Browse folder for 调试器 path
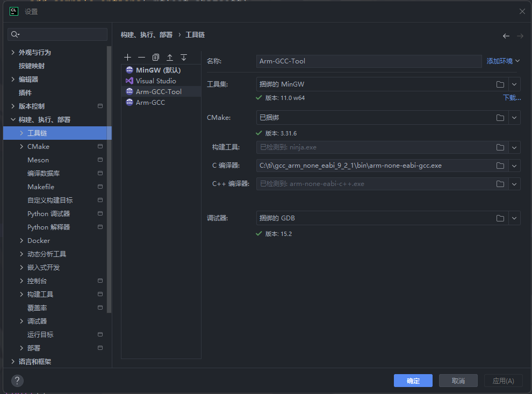Screen dimensions: 532x394 (x=500, y=218)
